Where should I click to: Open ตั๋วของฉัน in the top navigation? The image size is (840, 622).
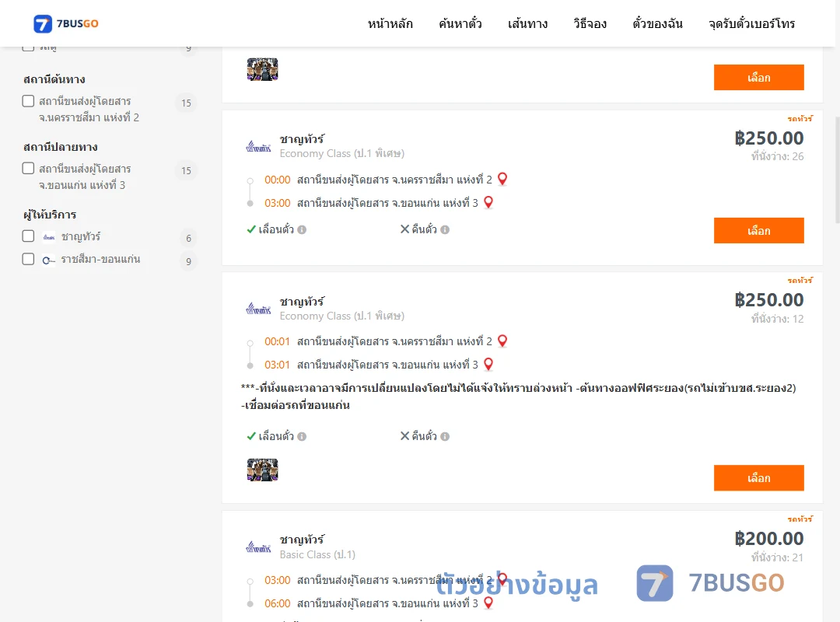[x=657, y=23]
